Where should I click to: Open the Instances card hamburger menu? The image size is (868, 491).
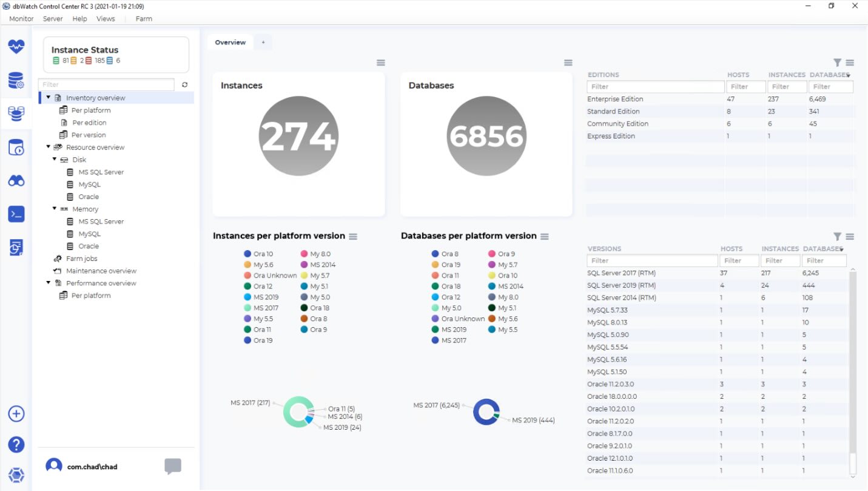tap(381, 63)
